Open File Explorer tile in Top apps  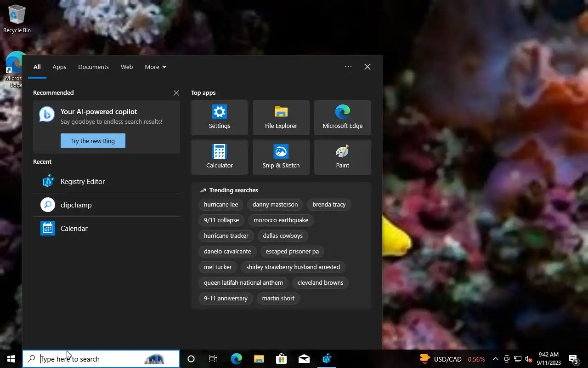281,118
